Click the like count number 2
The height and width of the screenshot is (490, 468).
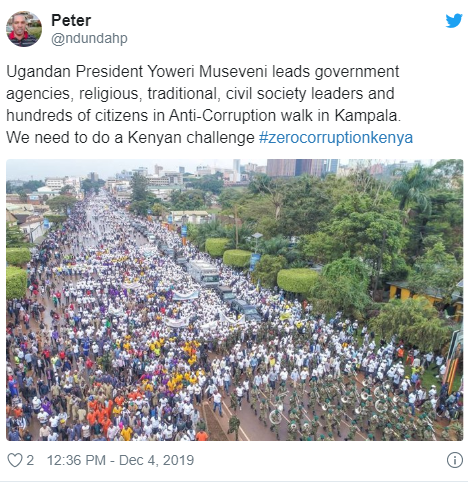(30, 460)
